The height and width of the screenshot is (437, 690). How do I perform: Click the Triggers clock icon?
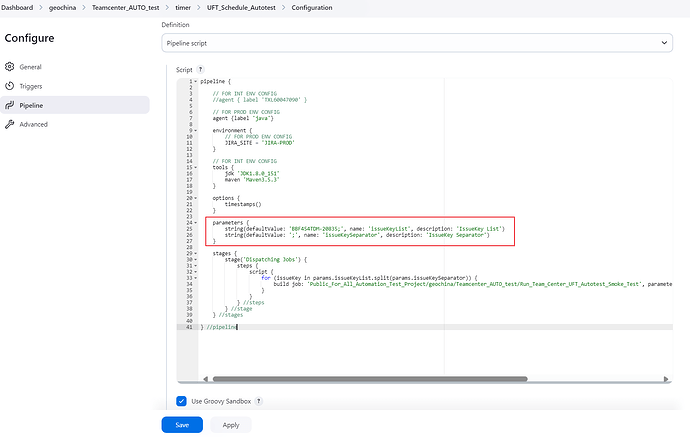point(10,86)
